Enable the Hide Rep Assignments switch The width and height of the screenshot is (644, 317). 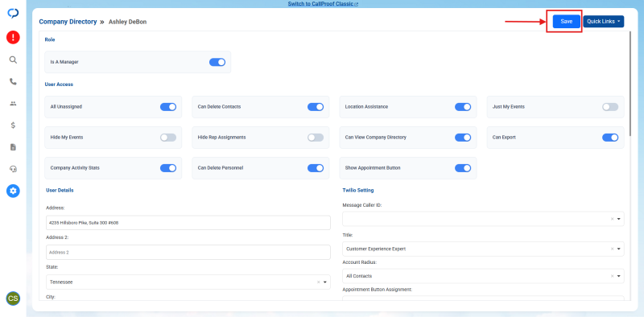coord(316,138)
